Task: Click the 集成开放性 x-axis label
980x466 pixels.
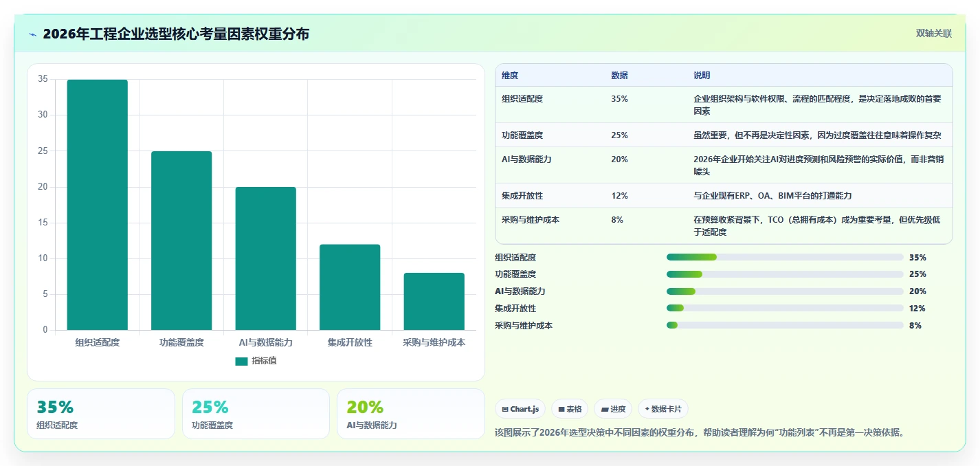Action: click(350, 342)
